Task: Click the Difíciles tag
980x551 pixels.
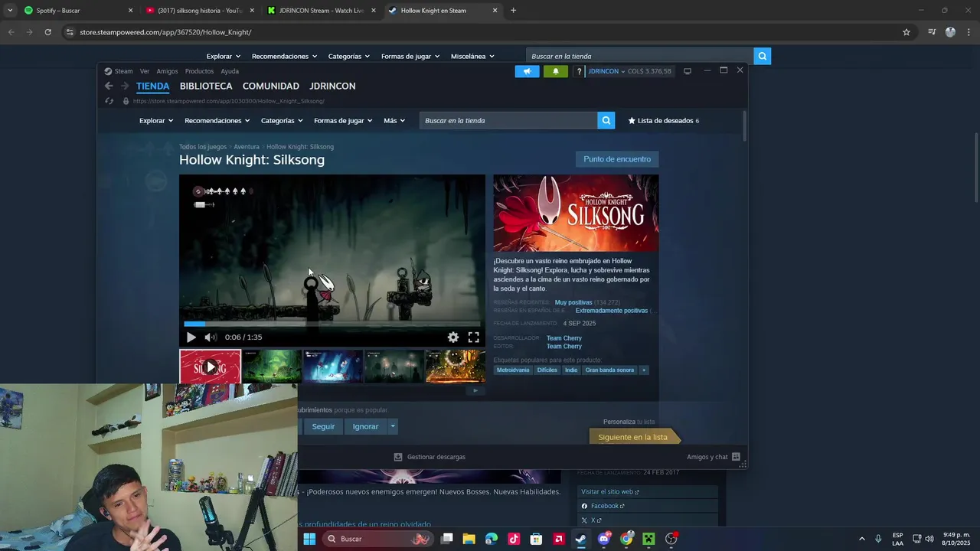Action: click(x=547, y=370)
